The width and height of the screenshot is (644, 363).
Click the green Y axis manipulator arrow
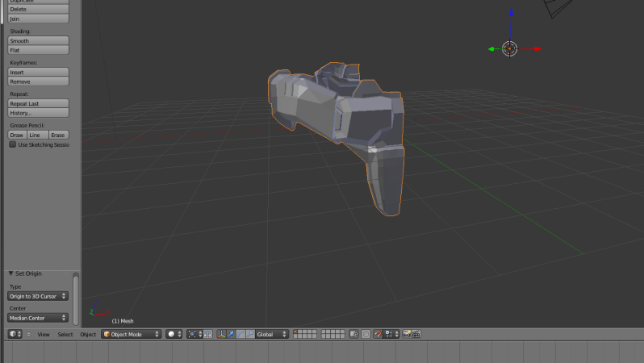tap(491, 49)
